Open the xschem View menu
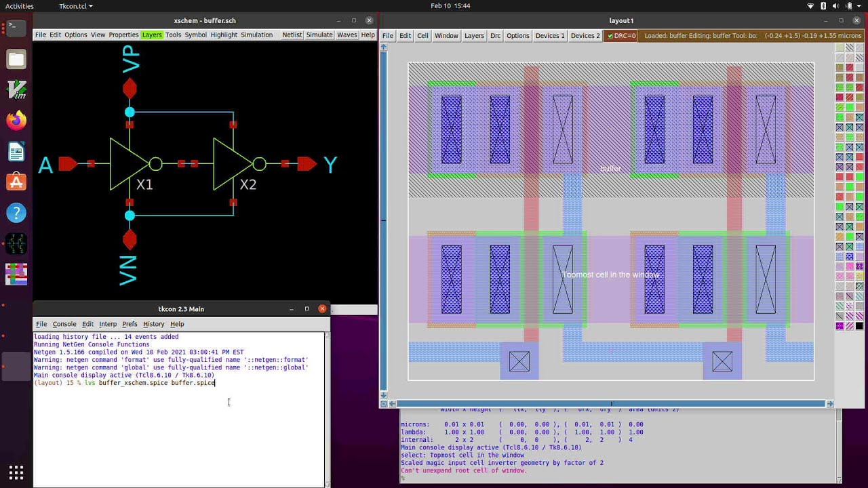The image size is (868, 488). point(98,35)
